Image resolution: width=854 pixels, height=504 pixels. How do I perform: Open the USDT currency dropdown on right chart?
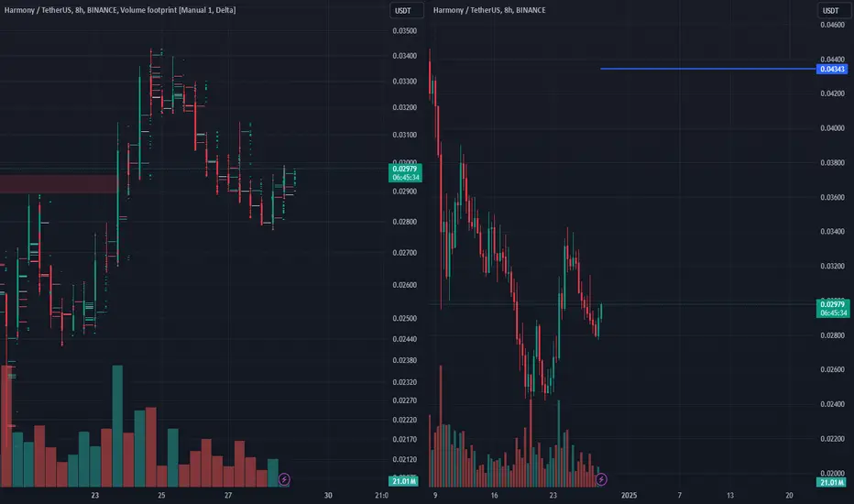pyautogui.click(x=831, y=11)
